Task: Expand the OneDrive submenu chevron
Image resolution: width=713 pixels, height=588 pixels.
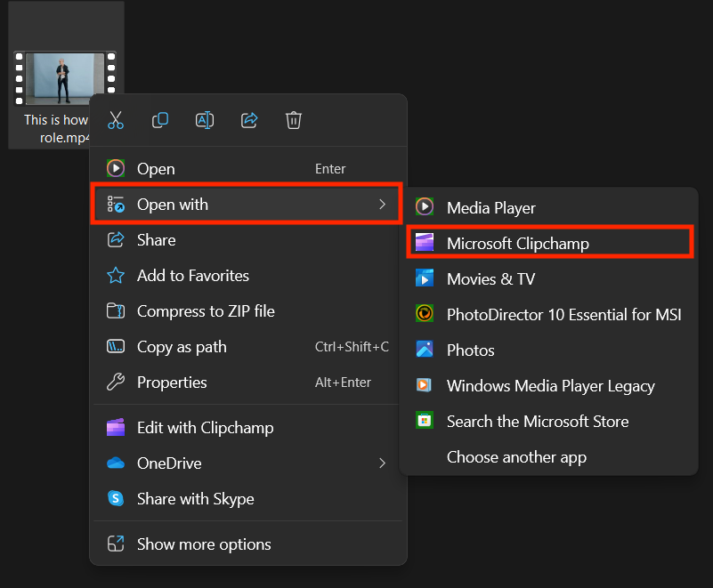Action: (x=383, y=463)
